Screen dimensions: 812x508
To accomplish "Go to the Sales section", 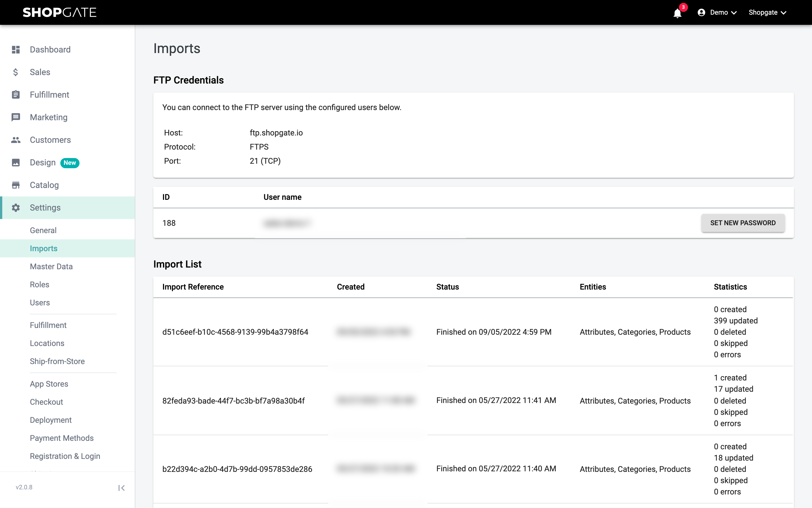I will (40, 72).
